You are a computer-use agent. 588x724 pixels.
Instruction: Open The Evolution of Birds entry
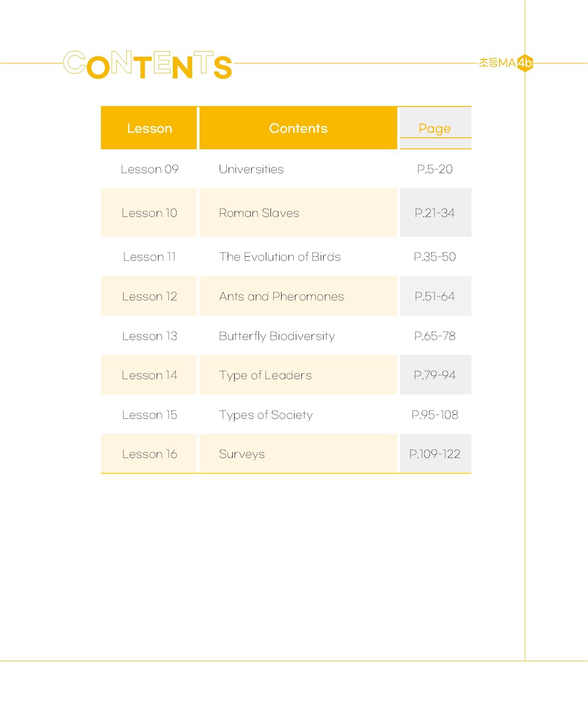point(280,257)
